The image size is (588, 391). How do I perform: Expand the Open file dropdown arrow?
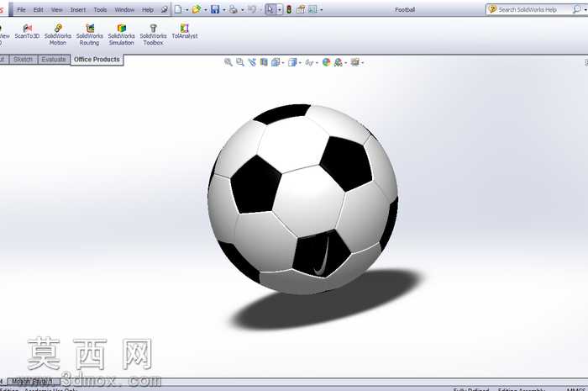(206, 10)
